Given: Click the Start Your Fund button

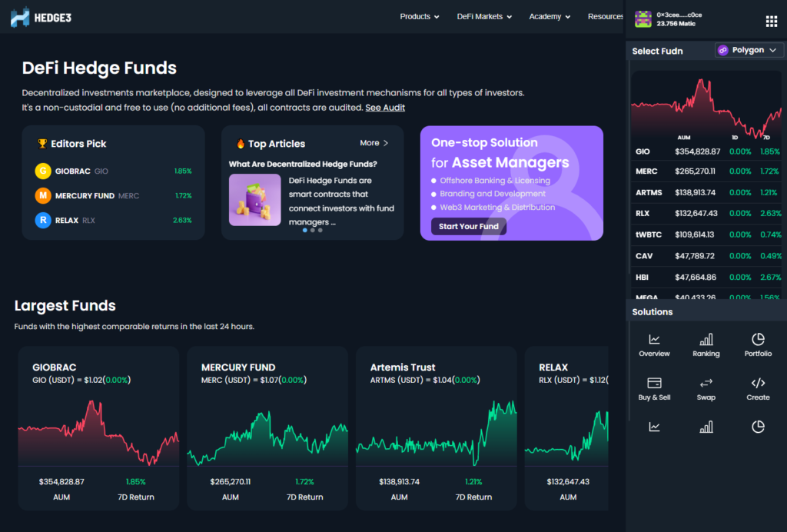Looking at the screenshot, I should click(467, 227).
